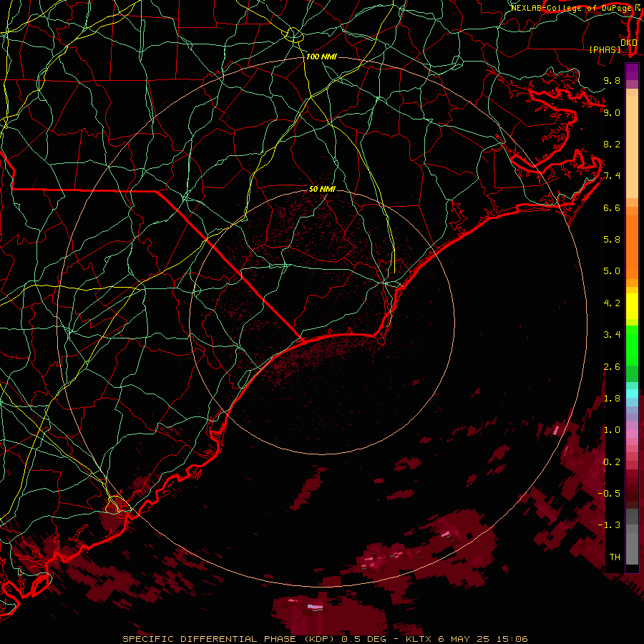Screen dimensions: 644x644
Task: Click the 1.0 legend value
Action: 612,430
